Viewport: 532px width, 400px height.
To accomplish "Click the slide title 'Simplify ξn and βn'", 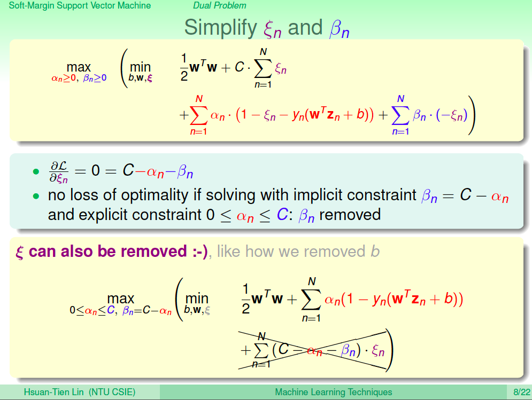I will pyautogui.click(x=267, y=28).
